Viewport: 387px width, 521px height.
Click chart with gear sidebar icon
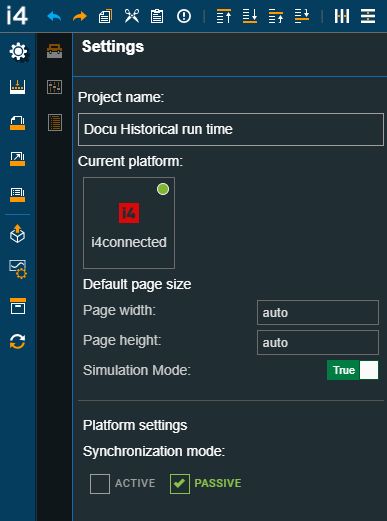[x=18, y=269]
